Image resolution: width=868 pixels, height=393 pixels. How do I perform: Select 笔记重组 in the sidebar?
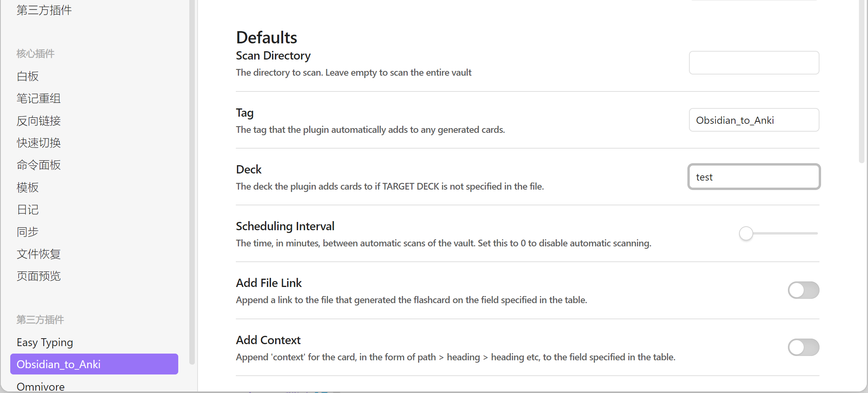[x=39, y=98]
